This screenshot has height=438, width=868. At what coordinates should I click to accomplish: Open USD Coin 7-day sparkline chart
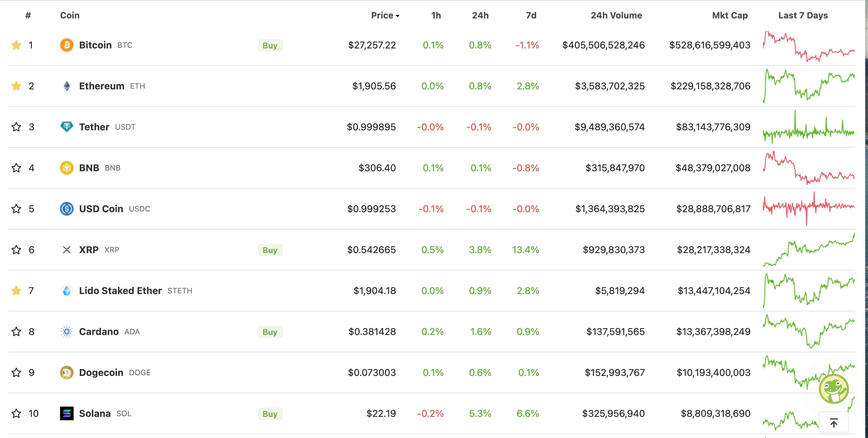(x=809, y=209)
